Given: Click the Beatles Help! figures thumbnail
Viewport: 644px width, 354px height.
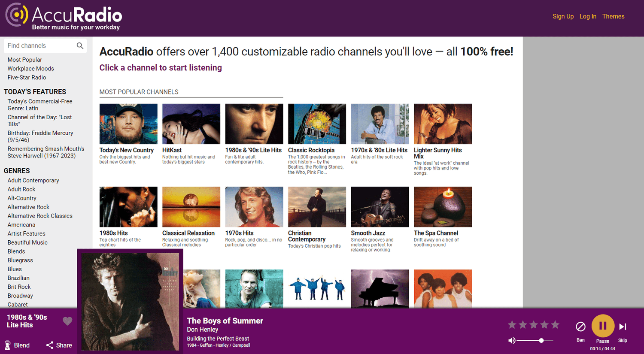Looking at the screenshot, I should 317,288.
